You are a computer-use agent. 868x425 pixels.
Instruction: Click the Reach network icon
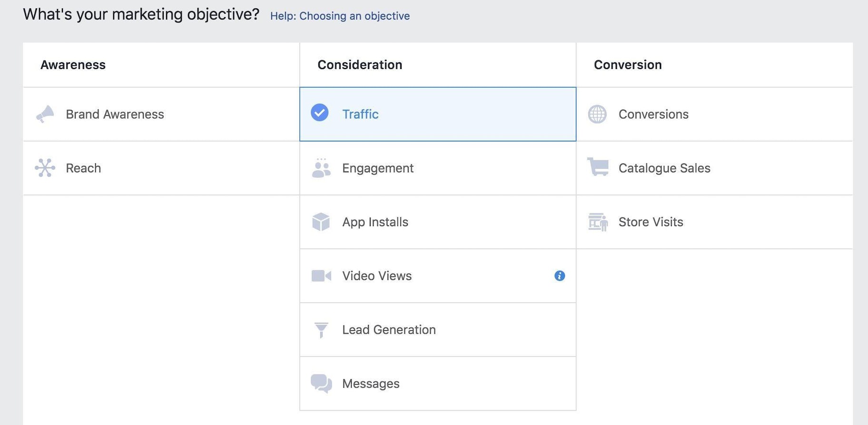[45, 168]
